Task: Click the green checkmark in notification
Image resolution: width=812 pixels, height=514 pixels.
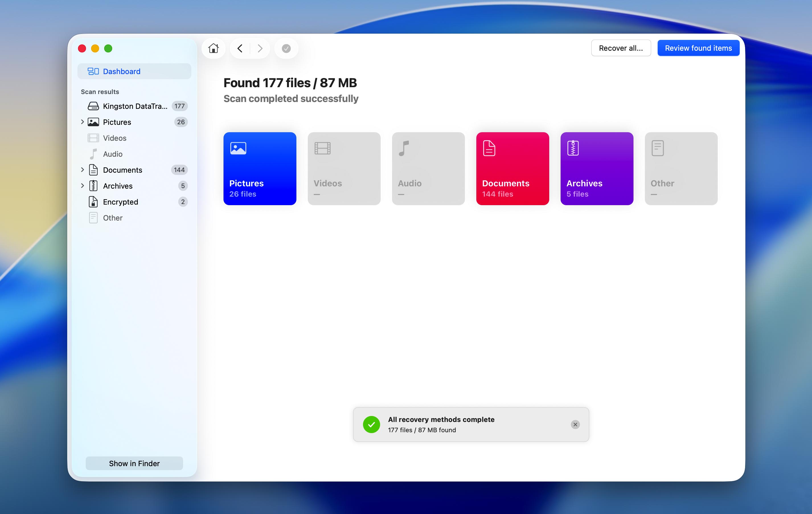Action: point(371,424)
